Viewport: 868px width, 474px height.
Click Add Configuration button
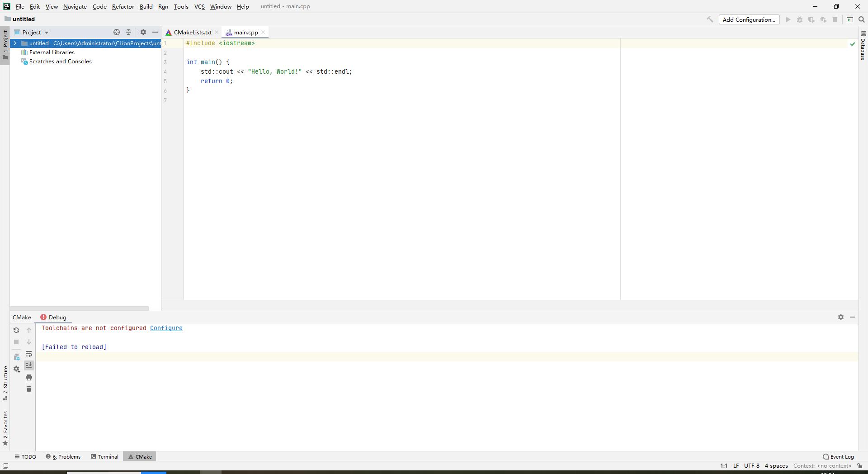[749, 19]
